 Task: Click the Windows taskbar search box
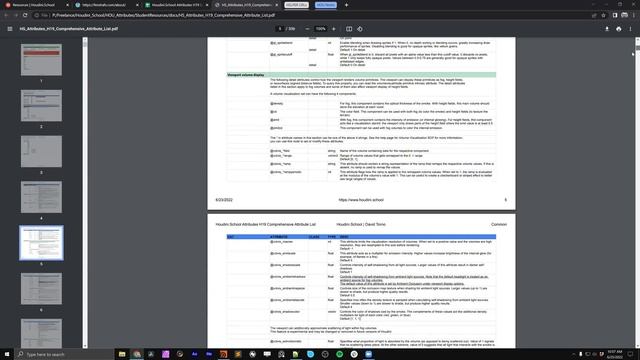coord(64,354)
